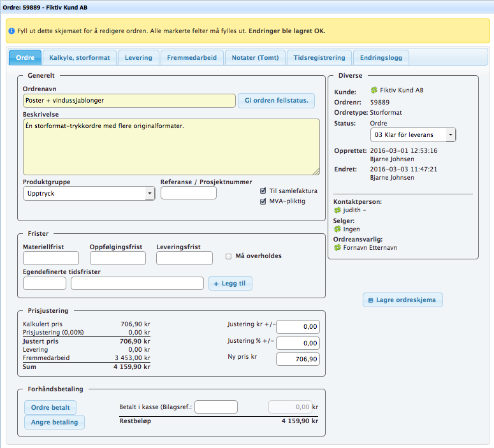Enable the Må overholdes checkbox

pyautogui.click(x=229, y=256)
